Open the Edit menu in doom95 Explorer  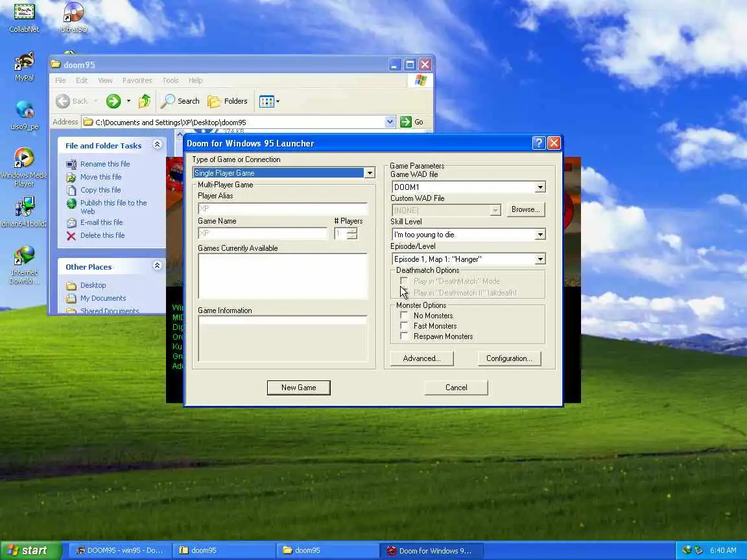[x=82, y=80]
